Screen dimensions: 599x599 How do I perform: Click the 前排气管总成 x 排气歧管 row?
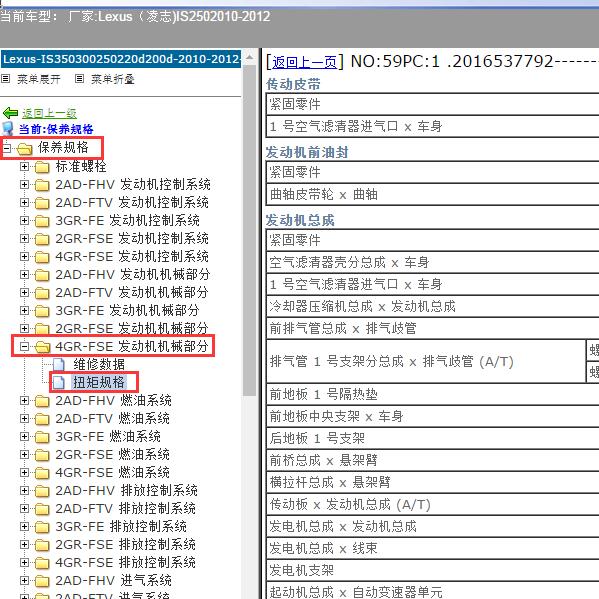(432, 329)
